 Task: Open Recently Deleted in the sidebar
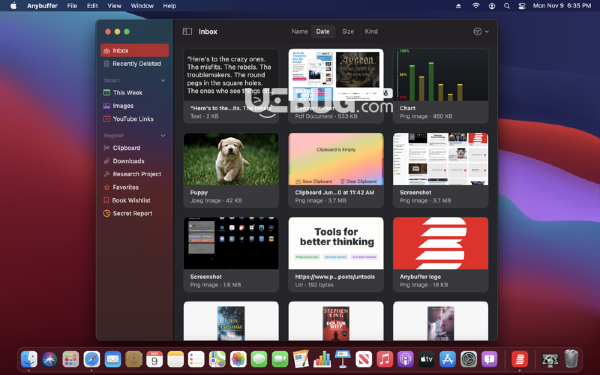pos(134,64)
